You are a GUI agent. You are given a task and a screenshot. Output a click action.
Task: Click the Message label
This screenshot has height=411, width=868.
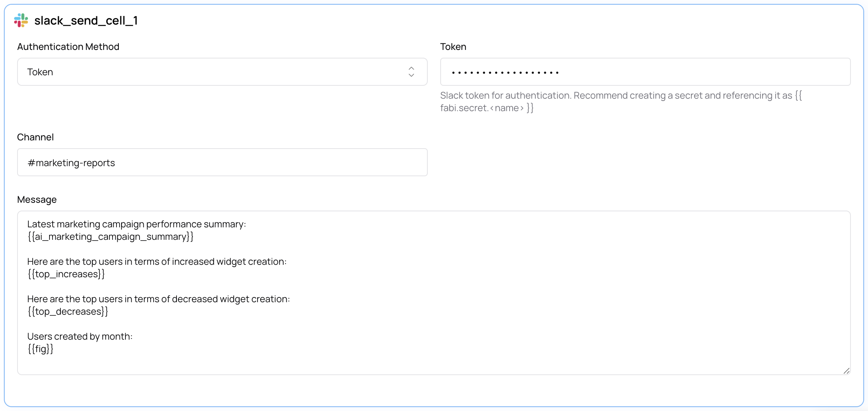(37, 200)
